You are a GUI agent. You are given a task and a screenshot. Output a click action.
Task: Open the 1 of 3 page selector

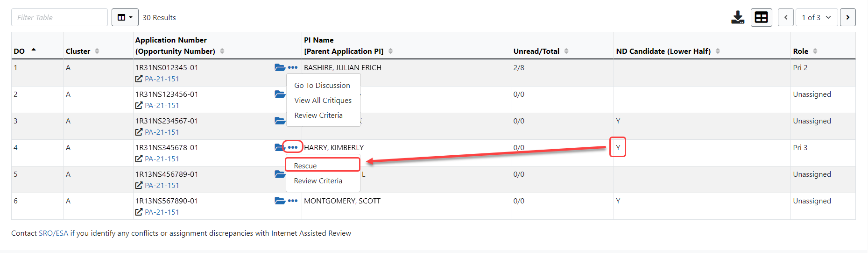(x=817, y=17)
